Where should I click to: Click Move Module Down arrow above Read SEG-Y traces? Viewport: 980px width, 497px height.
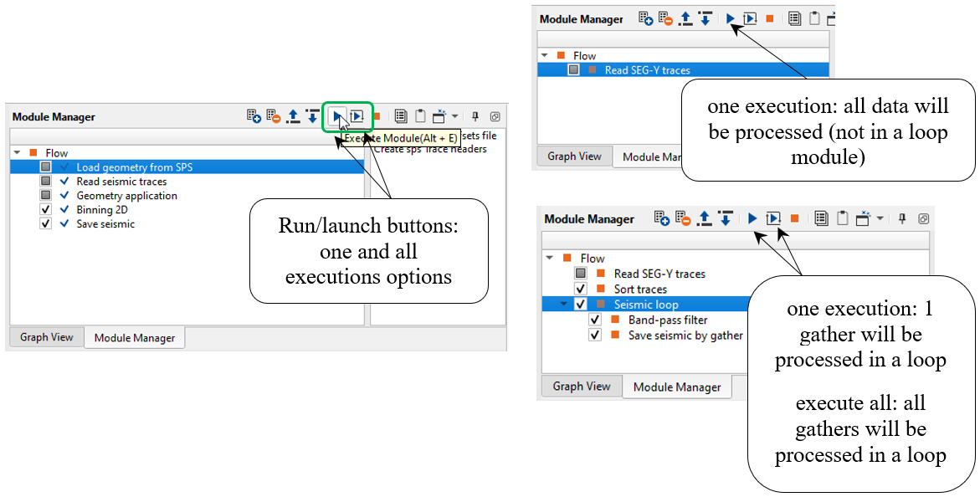point(705,18)
